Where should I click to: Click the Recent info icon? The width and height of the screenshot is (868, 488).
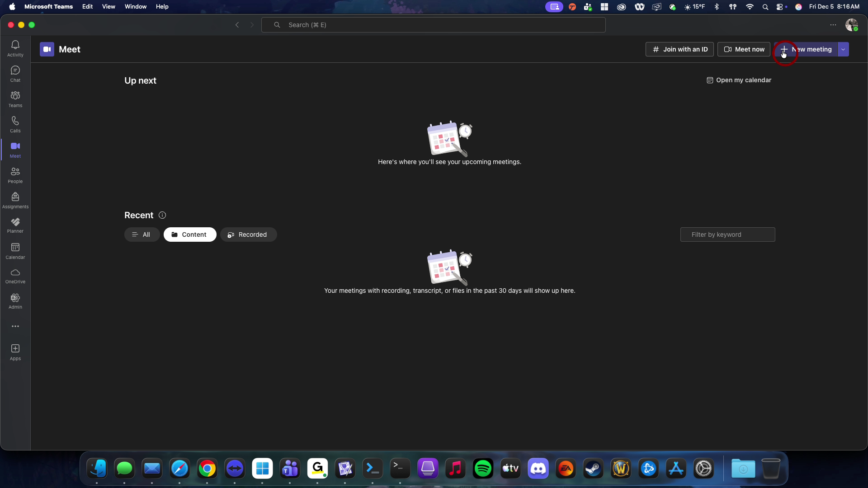pos(162,215)
